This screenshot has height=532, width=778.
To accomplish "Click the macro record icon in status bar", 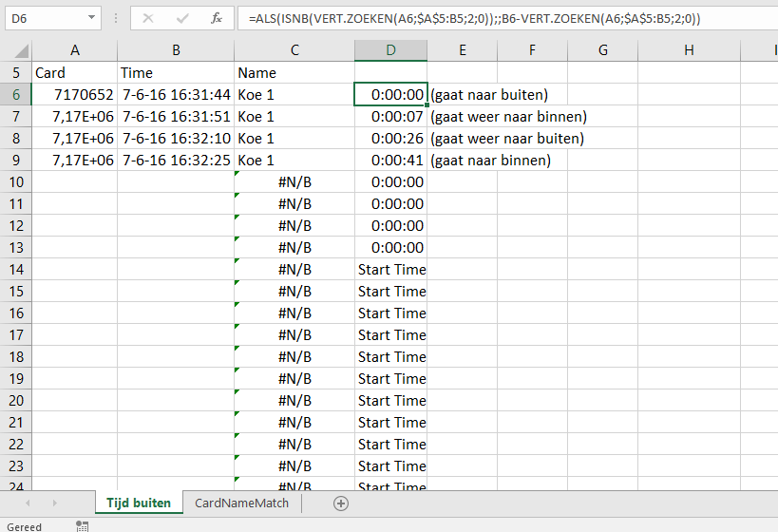I will 82,526.
